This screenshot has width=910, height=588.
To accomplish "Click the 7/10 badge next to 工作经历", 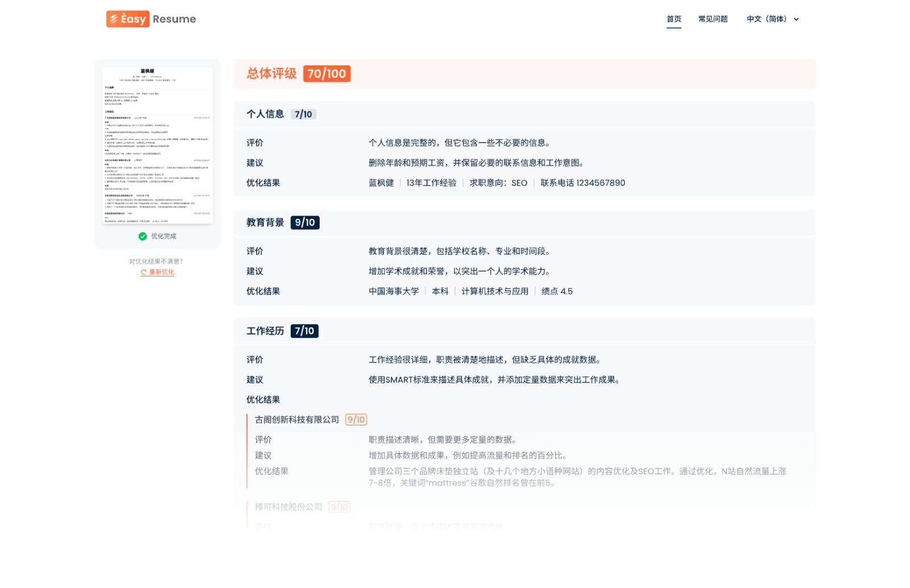I will pos(305,330).
